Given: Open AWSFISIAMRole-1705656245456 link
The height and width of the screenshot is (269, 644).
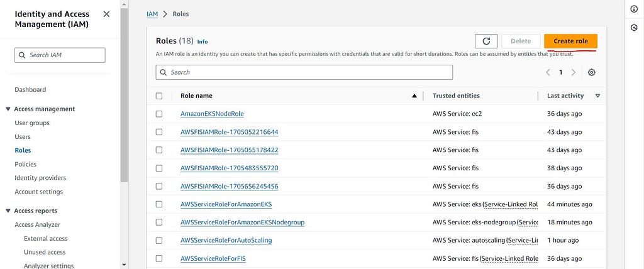Looking at the screenshot, I should tap(229, 186).
